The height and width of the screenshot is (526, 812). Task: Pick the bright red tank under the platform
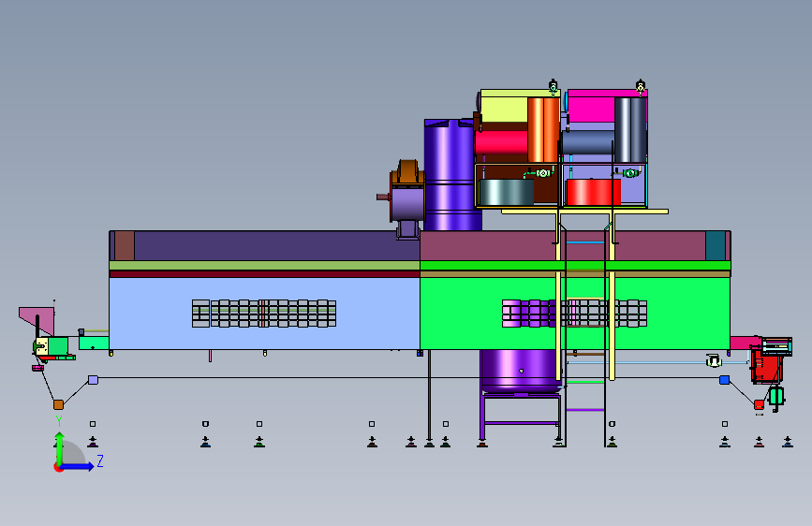pos(594,192)
